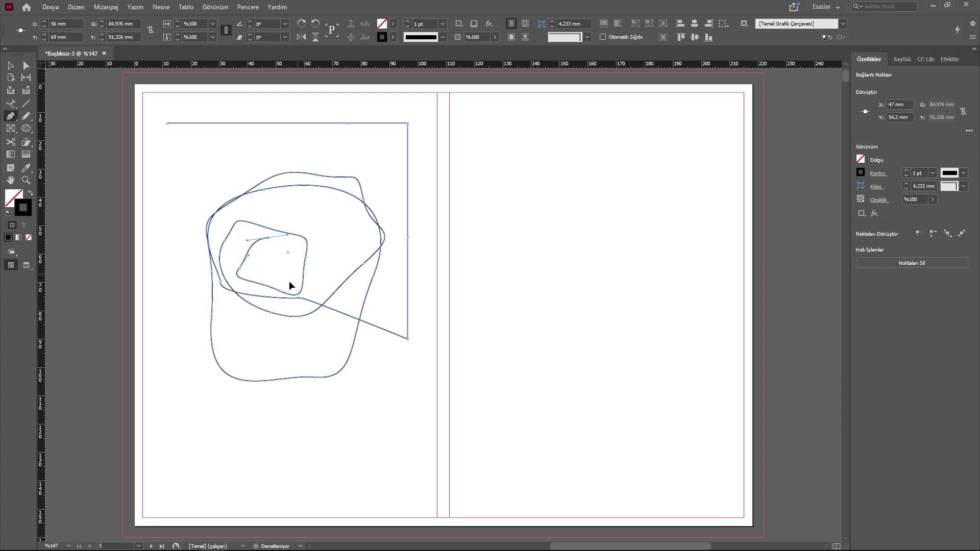This screenshot has height=551, width=980.
Task: Open the stroke weight dropdown in control bar
Action: pos(443,24)
